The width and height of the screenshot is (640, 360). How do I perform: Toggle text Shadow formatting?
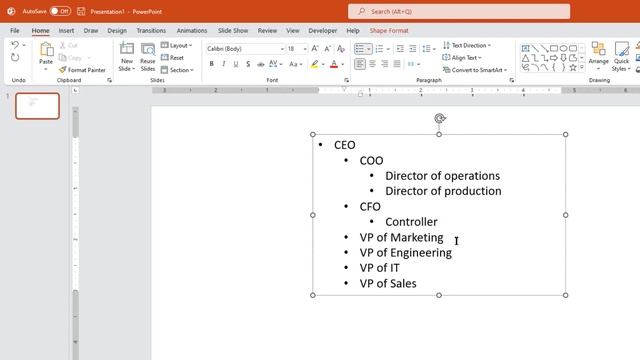point(248,64)
